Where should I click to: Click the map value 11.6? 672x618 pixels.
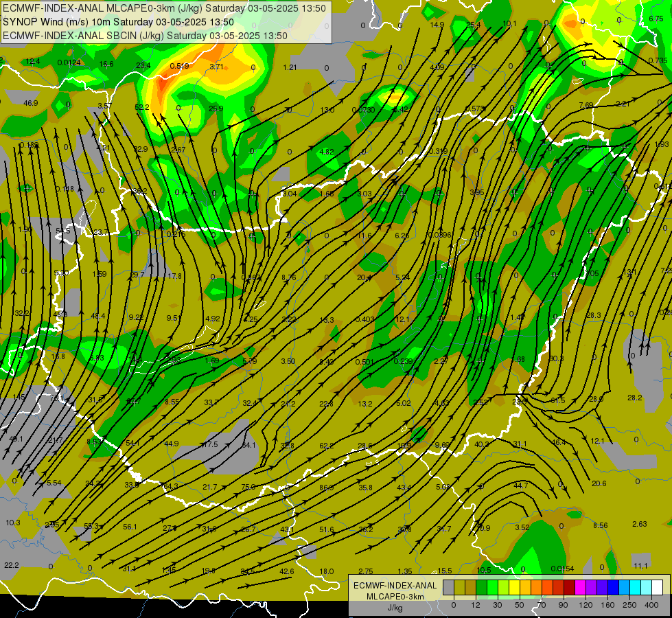[364, 236]
